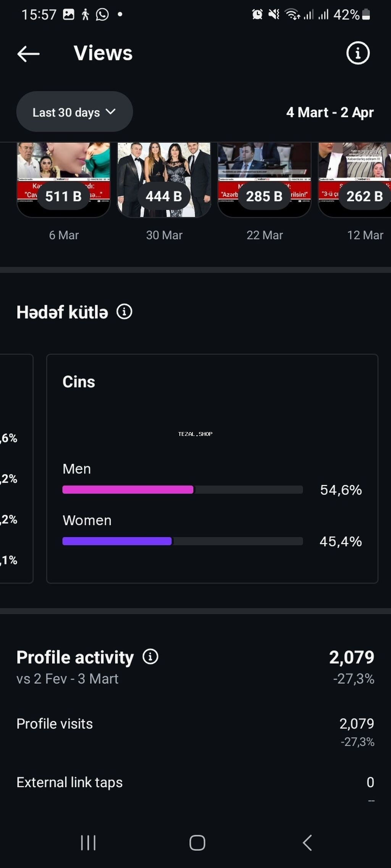The image size is (391, 868).
Task: Click the info icon next to Hədəf kütlə
Action: (124, 312)
